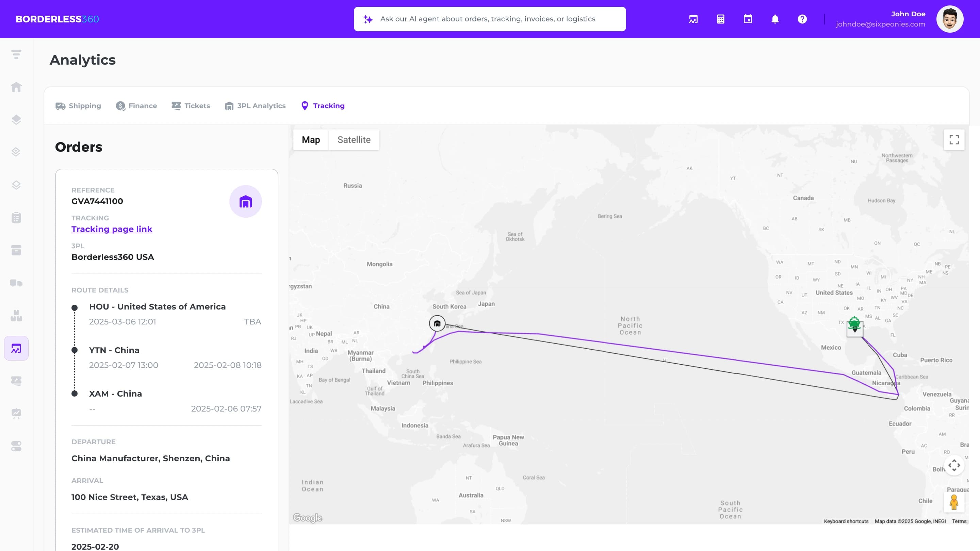Screen dimensions: 980x551
Task: Click the 2025-03-06 12:01 timestamp
Action: [122, 322]
